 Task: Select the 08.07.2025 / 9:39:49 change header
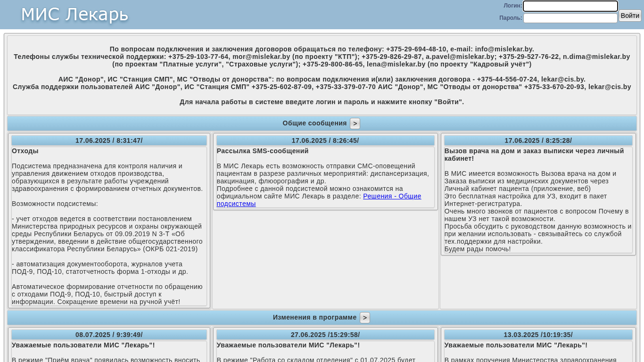tap(109, 335)
